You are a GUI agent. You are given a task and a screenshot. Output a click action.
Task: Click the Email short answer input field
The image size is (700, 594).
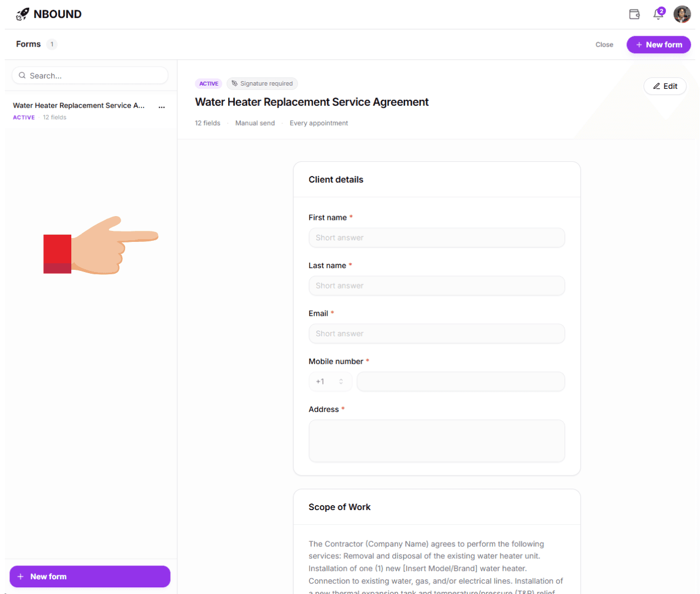[436, 333]
